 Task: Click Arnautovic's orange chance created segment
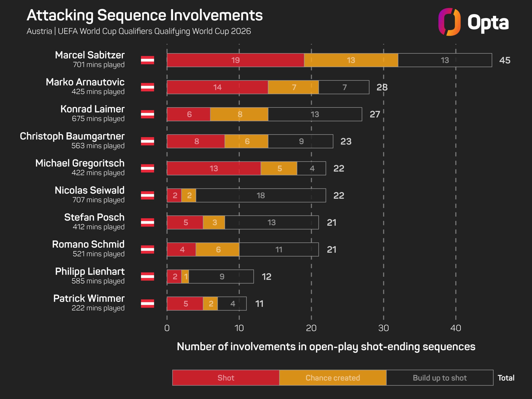pos(293,87)
